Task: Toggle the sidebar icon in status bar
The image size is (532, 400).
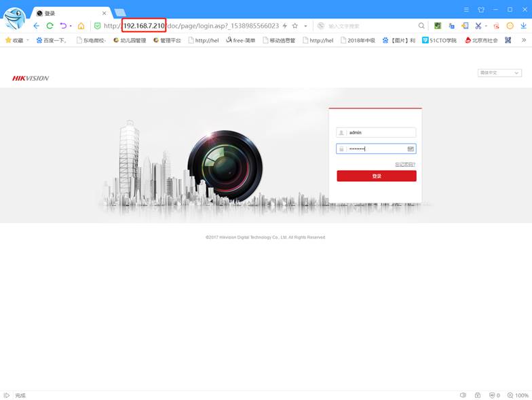Action: (7, 395)
